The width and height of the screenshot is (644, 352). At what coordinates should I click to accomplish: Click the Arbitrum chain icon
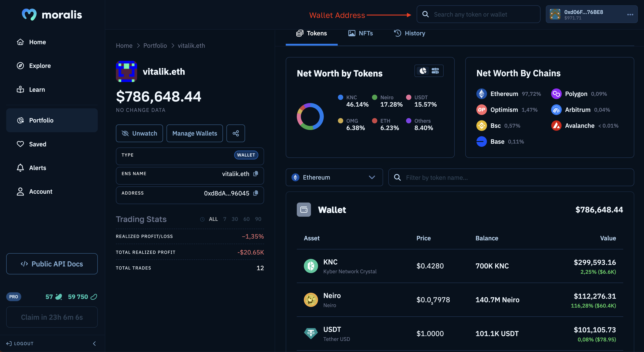click(556, 110)
